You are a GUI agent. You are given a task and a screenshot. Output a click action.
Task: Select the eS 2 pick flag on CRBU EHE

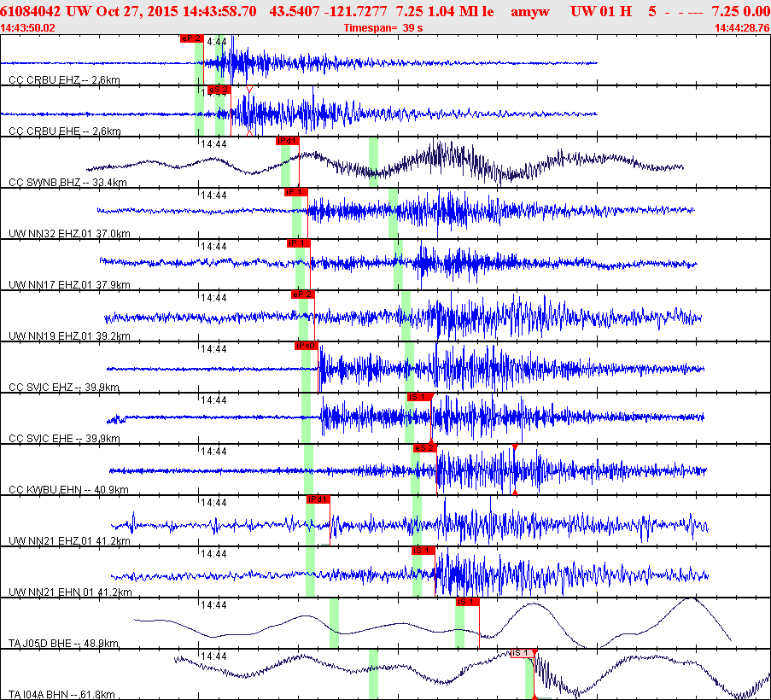(219, 90)
